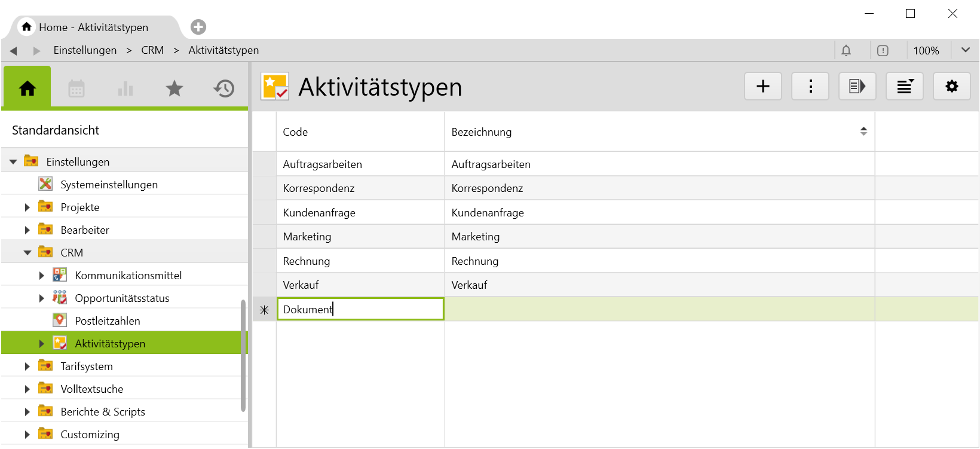Switch to the calendar sidebar view
Screen dimensions: 980x449
76,89
